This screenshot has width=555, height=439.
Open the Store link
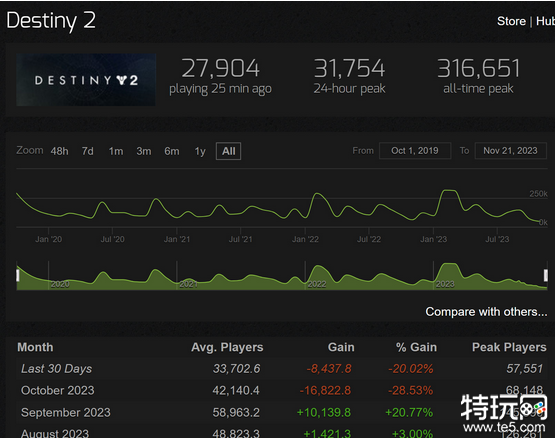(511, 21)
